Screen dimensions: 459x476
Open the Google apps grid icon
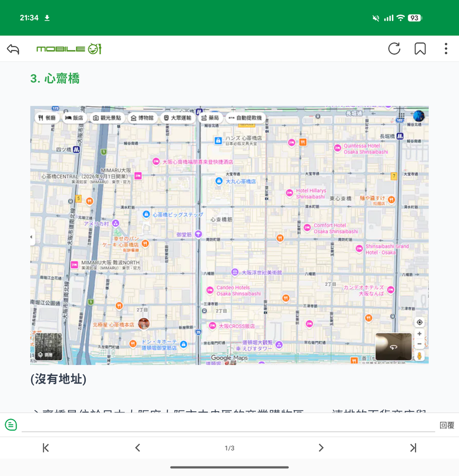[x=401, y=116]
